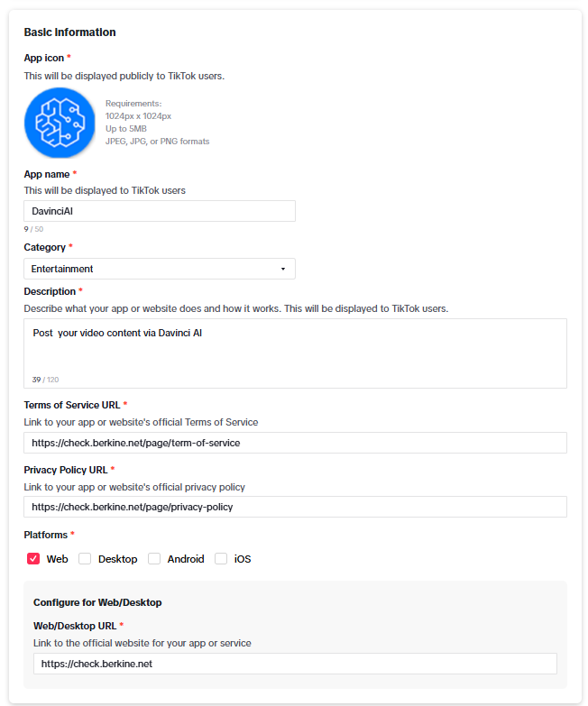Image resolution: width=588 pixels, height=706 pixels.
Task: Click the Configure for Web/Desktop heading
Action: point(97,602)
